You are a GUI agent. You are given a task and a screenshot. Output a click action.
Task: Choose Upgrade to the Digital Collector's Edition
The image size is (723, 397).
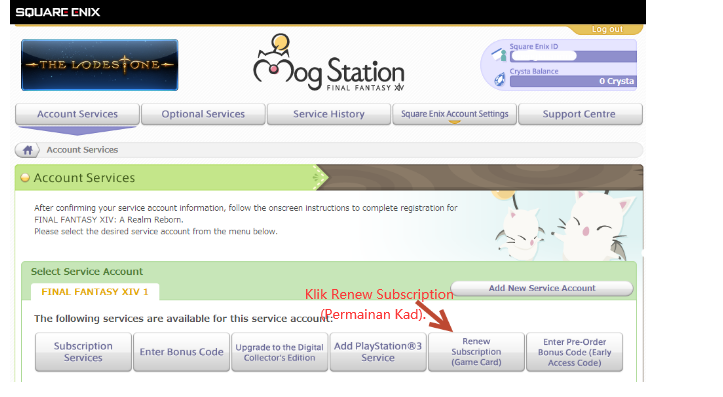click(x=279, y=352)
